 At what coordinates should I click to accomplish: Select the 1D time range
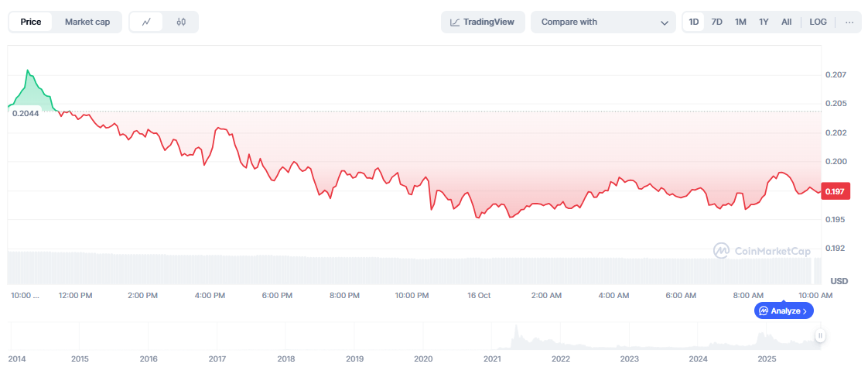(x=694, y=22)
